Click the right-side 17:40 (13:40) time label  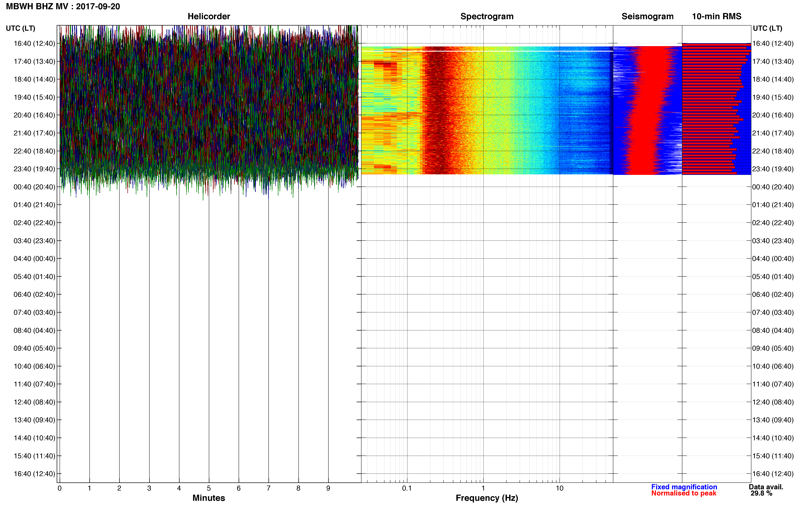pyautogui.click(x=773, y=62)
